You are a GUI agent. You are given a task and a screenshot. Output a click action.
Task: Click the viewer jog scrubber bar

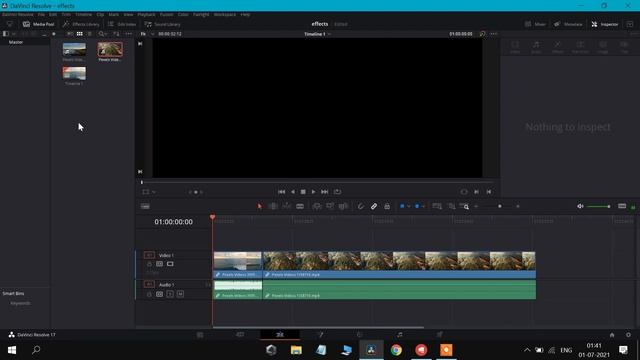click(x=318, y=182)
